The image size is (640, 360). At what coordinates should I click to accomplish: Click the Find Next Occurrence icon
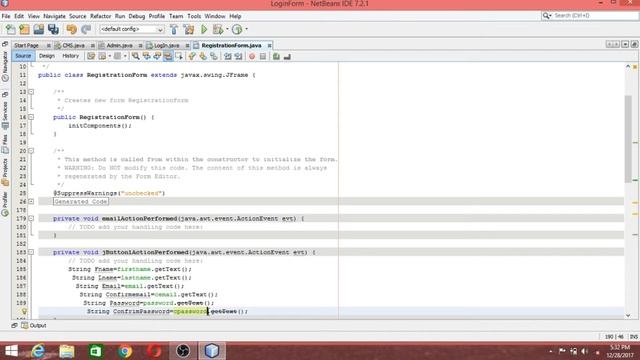[x=157, y=56]
